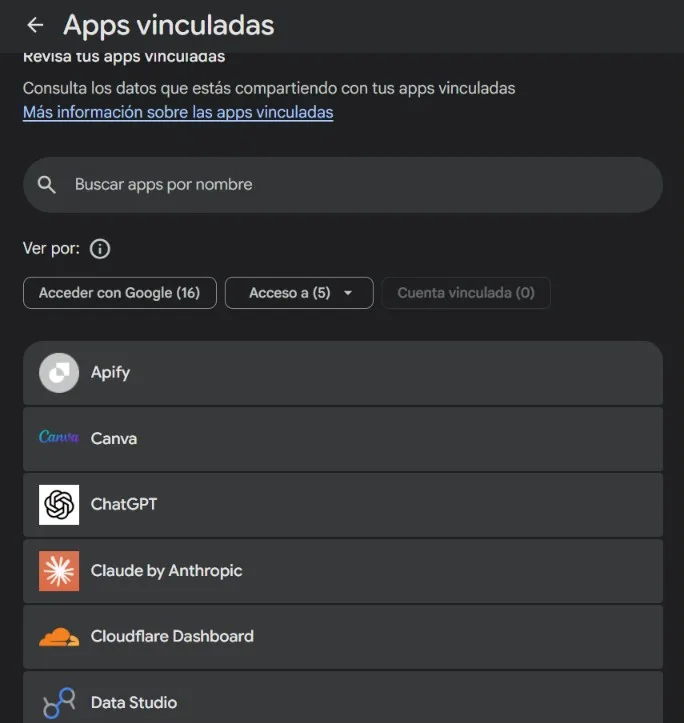Click the Ver por: label
This screenshot has width=684, height=723.
coord(51,249)
